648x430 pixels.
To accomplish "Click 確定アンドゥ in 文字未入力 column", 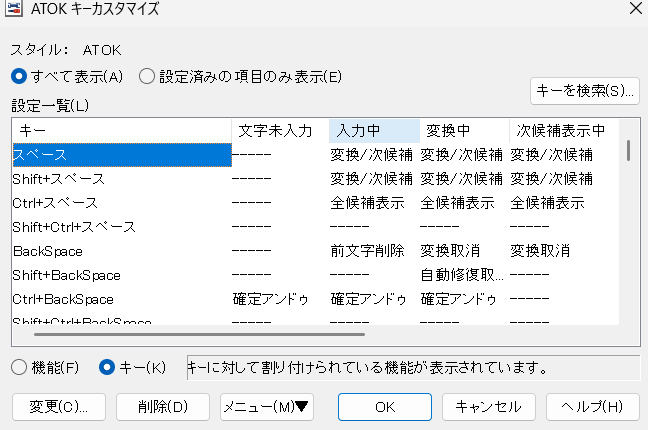I will tap(271, 299).
